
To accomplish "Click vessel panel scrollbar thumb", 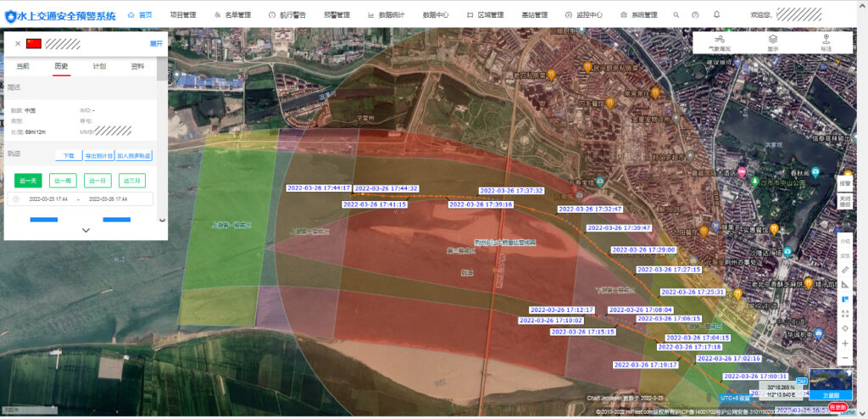I will pos(162,70).
